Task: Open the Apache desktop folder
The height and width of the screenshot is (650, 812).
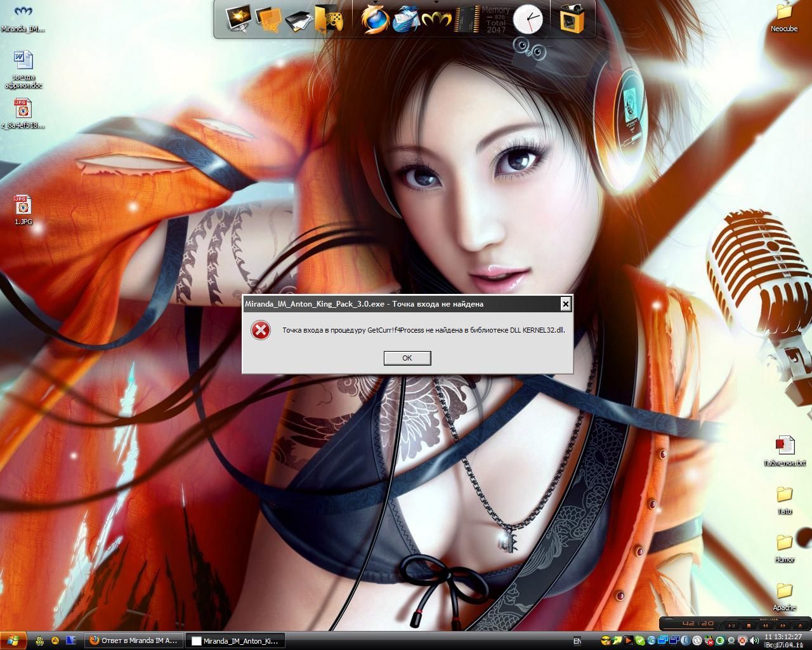Action: click(785, 597)
